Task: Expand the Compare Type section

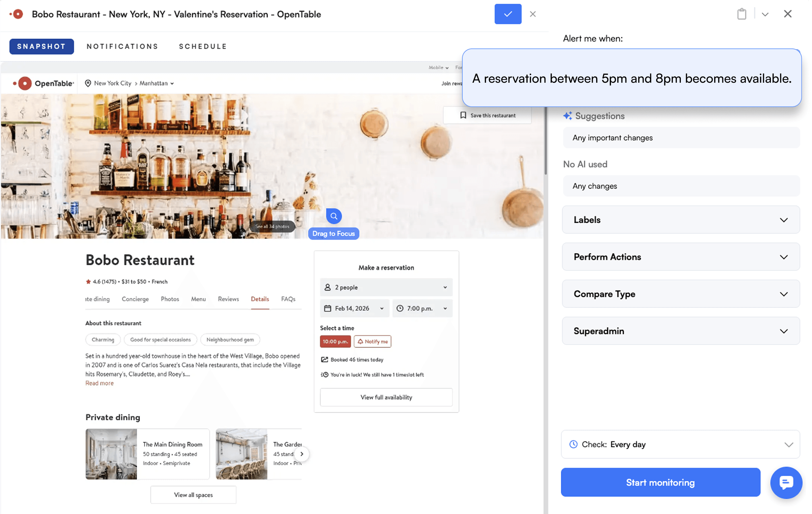Action: click(x=681, y=294)
